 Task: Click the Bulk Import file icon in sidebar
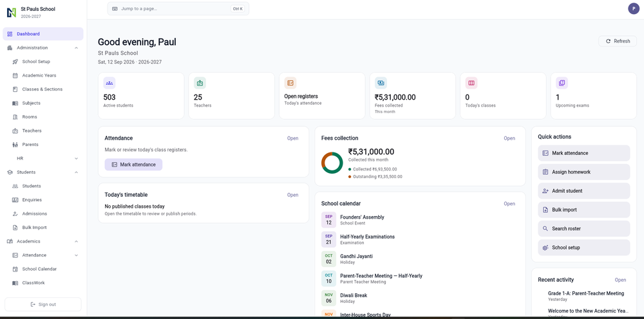pyautogui.click(x=15, y=228)
